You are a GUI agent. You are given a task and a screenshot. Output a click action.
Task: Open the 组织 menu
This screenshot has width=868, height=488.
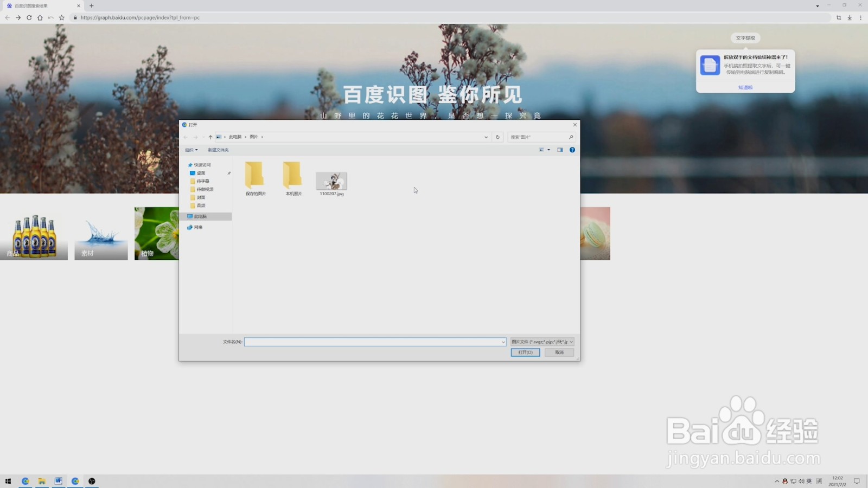coord(191,150)
